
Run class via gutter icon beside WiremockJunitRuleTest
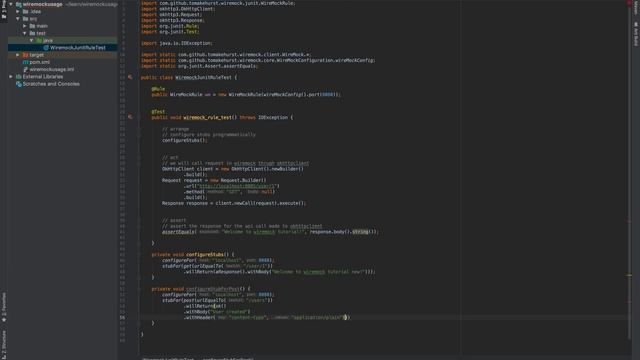point(130,77)
